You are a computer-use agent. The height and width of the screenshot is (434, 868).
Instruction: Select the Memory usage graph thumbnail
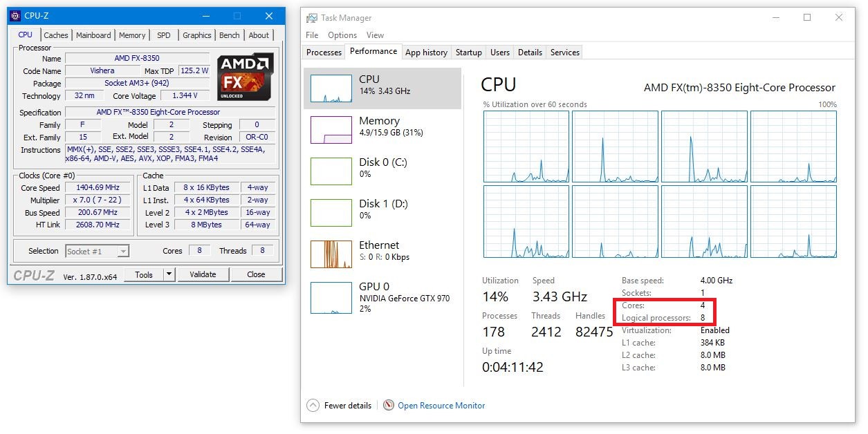click(x=331, y=130)
